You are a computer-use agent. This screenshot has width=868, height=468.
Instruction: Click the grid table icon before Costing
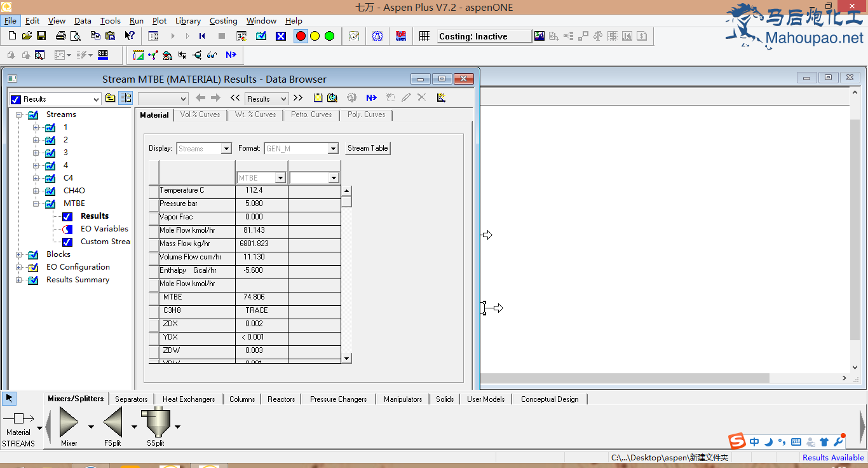coord(424,36)
